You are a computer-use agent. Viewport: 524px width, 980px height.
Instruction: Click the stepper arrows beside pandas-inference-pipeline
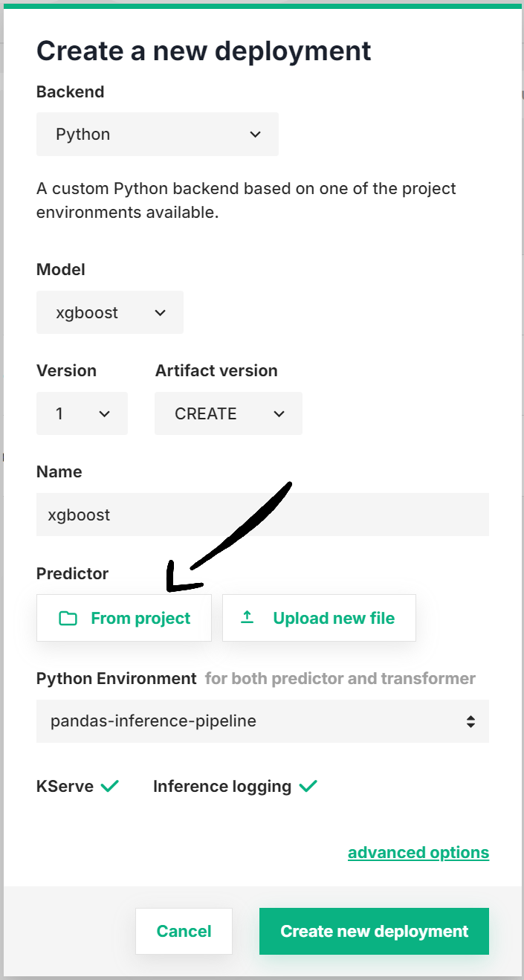[470, 721]
